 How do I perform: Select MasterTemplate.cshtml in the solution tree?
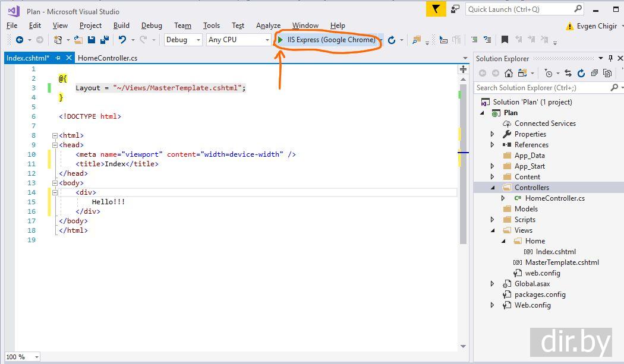pos(562,262)
